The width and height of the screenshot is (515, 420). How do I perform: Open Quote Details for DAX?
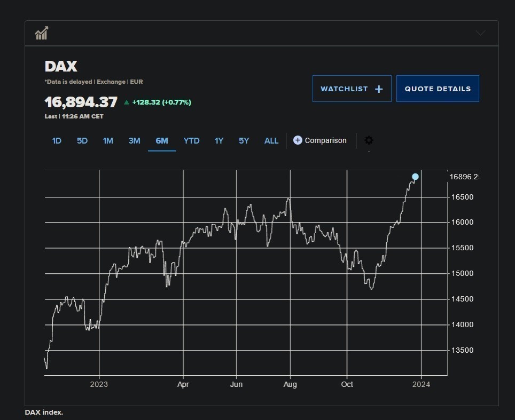click(x=438, y=89)
